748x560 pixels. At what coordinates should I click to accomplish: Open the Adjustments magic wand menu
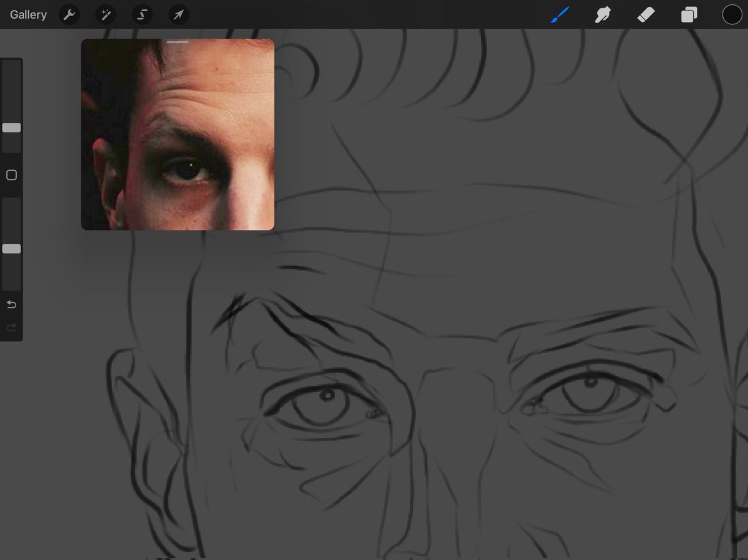105,14
